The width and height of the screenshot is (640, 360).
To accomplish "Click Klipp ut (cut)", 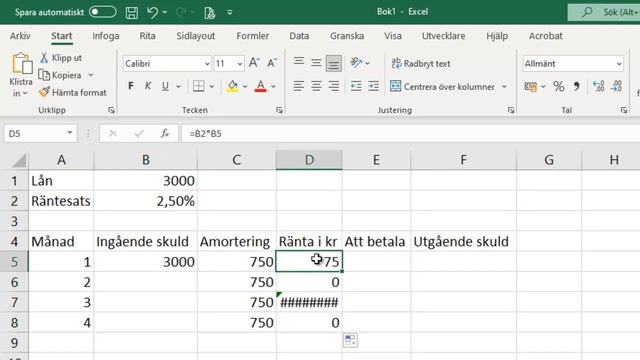I will (61, 58).
